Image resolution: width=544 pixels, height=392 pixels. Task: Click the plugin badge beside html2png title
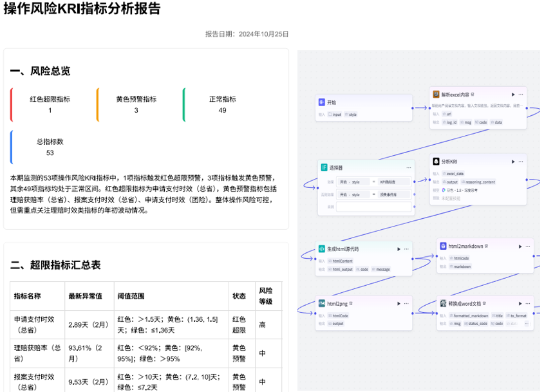click(x=351, y=303)
